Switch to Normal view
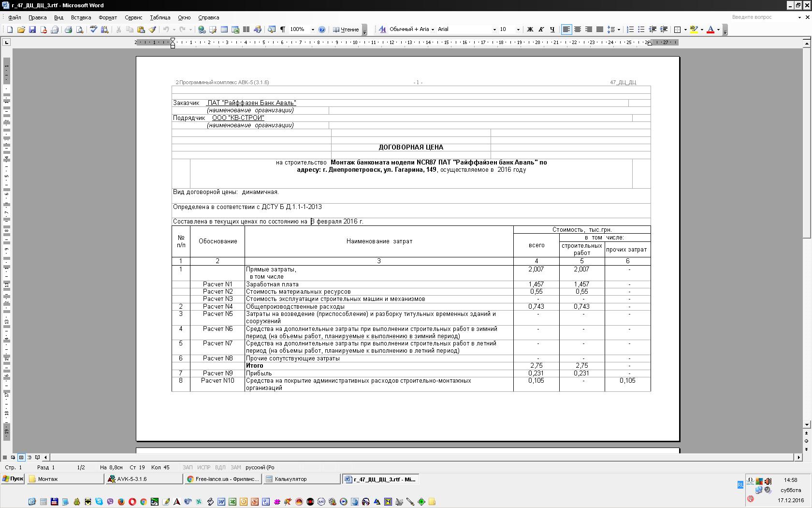 pyautogui.click(x=5, y=457)
